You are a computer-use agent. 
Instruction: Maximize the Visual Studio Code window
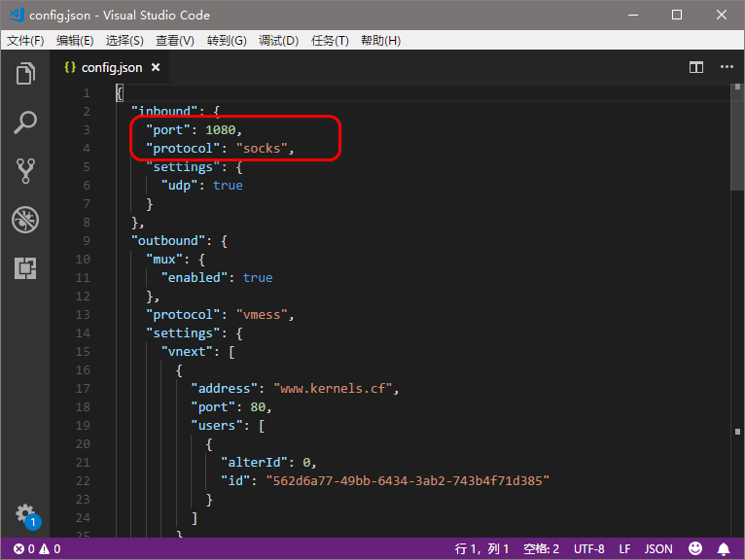677,16
